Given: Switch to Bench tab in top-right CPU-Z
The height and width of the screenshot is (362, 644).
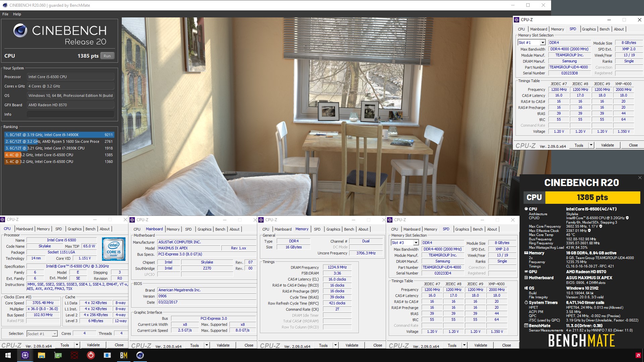Looking at the screenshot, I should [x=604, y=29].
